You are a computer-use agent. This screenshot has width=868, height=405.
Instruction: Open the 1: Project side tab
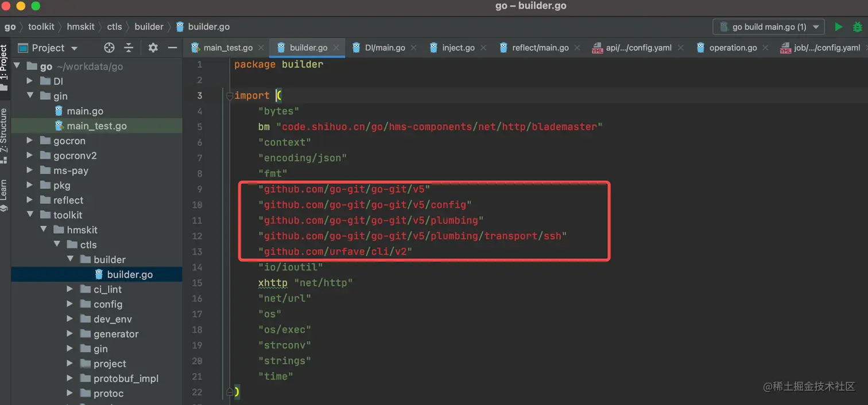click(5, 68)
